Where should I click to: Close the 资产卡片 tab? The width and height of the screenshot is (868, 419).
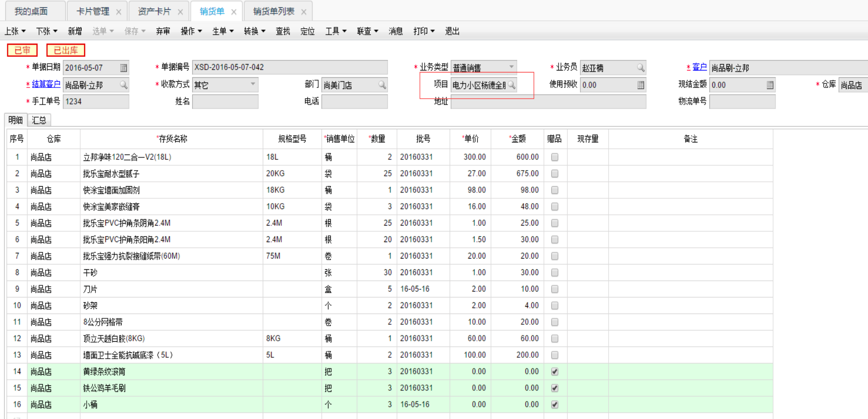click(x=181, y=12)
